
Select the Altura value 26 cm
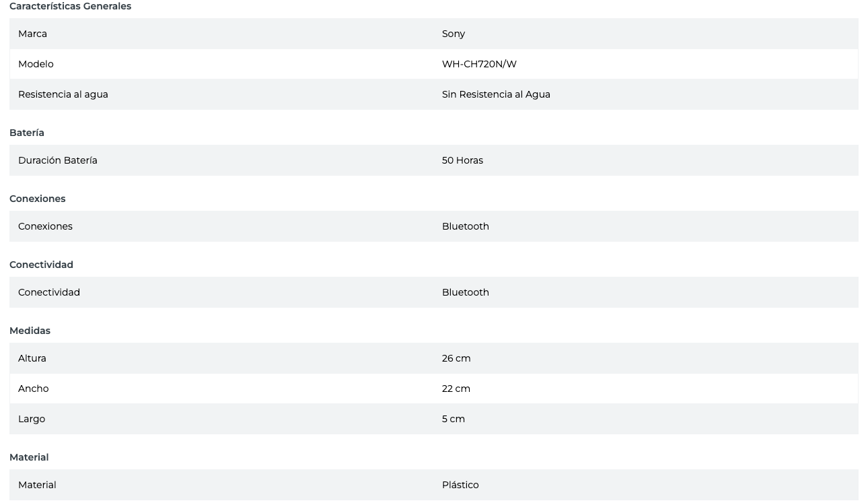(456, 358)
